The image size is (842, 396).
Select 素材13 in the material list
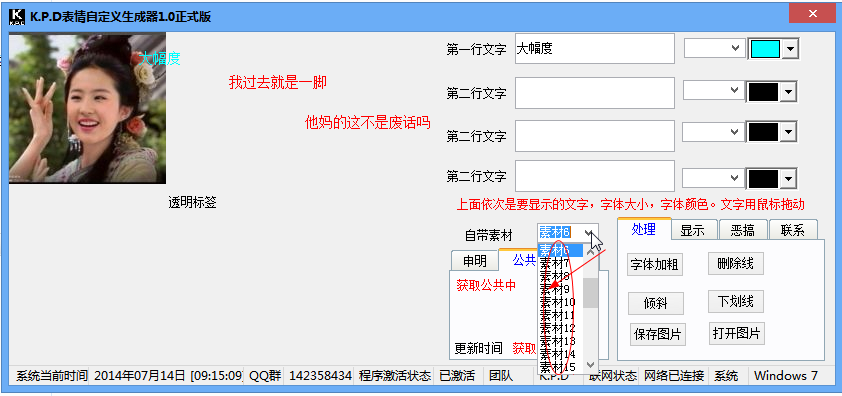(561, 341)
